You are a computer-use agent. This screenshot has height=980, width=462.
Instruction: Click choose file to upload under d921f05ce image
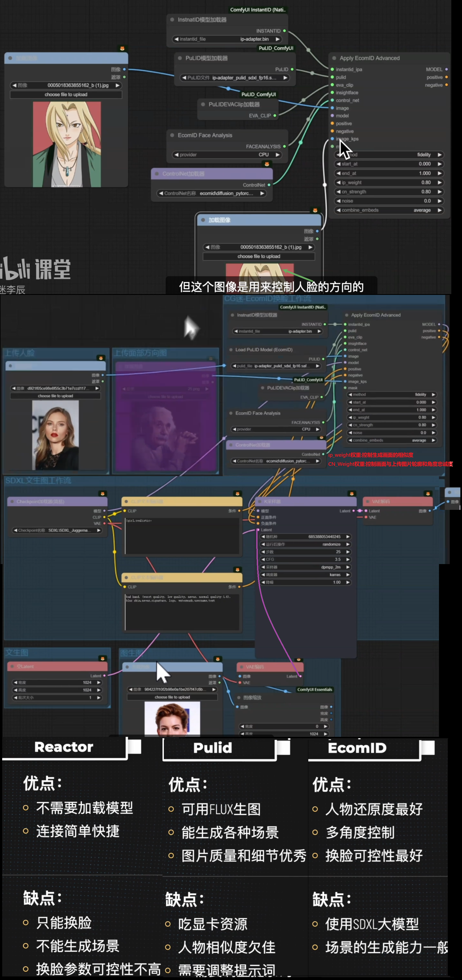[56, 396]
